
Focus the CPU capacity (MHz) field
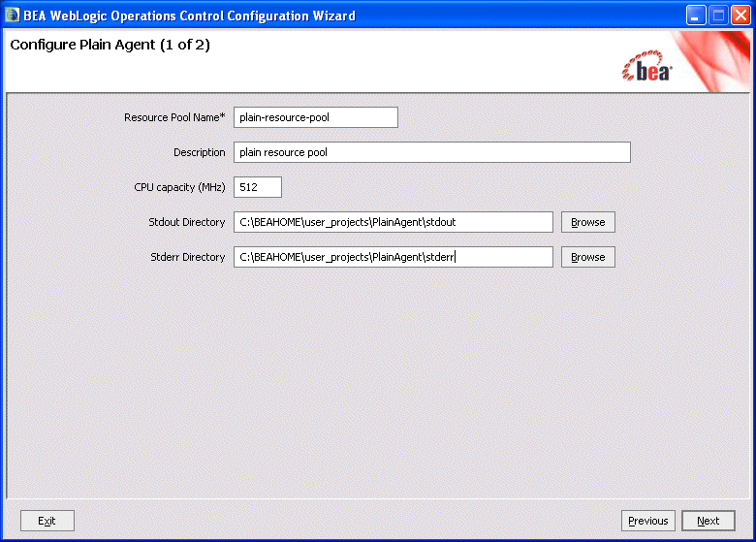coord(258,187)
